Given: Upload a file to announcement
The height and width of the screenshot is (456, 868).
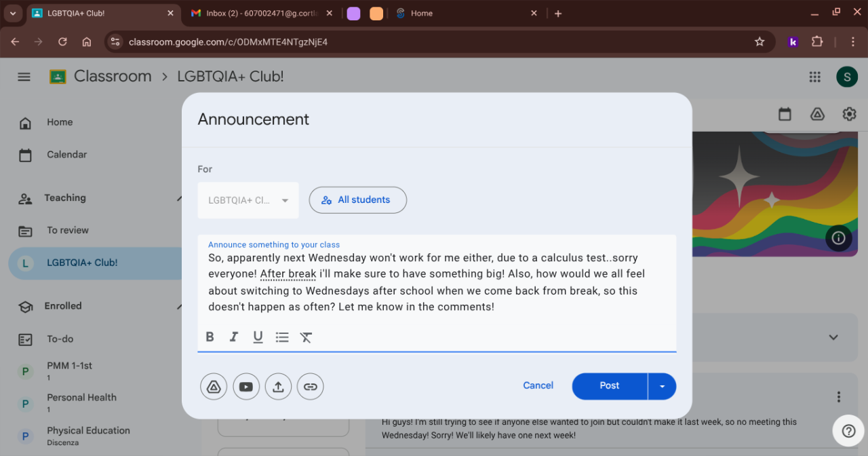Looking at the screenshot, I should point(278,387).
